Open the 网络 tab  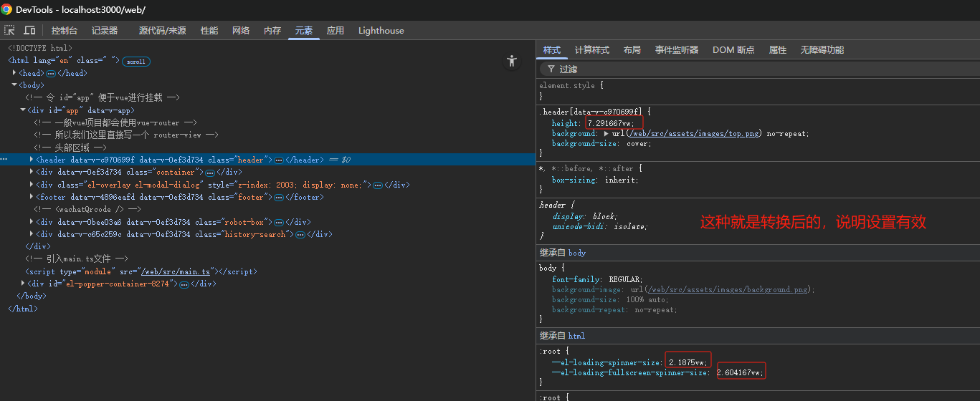click(x=241, y=31)
